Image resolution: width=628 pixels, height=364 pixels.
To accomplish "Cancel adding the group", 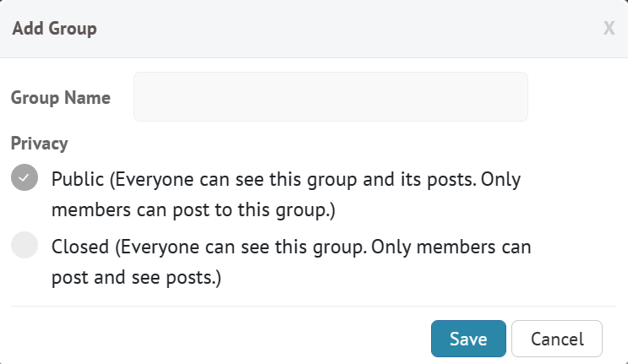I will click(557, 339).
